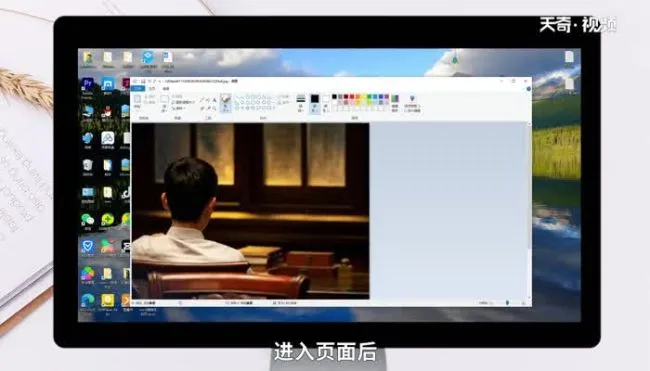Open the Baidu Netdisk cloud desktop icon
650x371 pixels.
coord(108,138)
